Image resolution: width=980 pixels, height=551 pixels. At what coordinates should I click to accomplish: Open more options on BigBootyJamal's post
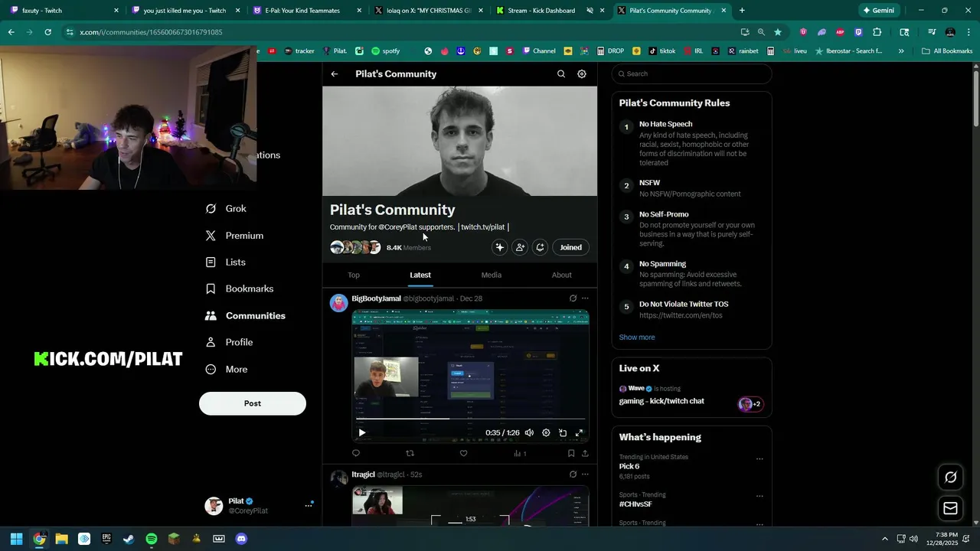tap(585, 298)
